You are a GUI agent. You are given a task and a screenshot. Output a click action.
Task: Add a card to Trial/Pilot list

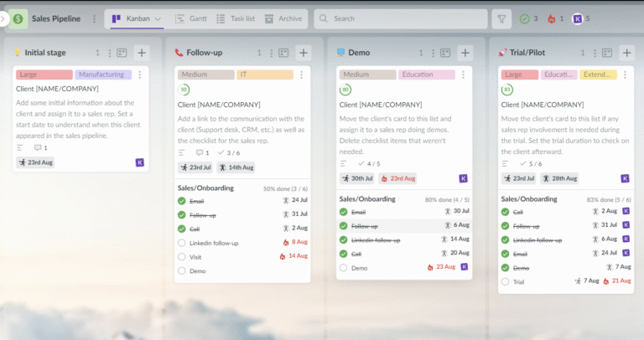pos(626,53)
